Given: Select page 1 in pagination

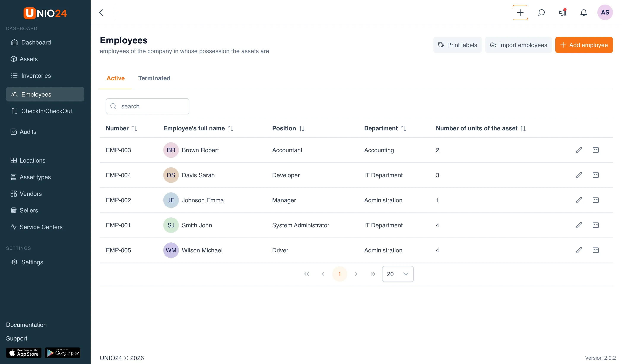Looking at the screenshot, I should point(339,274).
